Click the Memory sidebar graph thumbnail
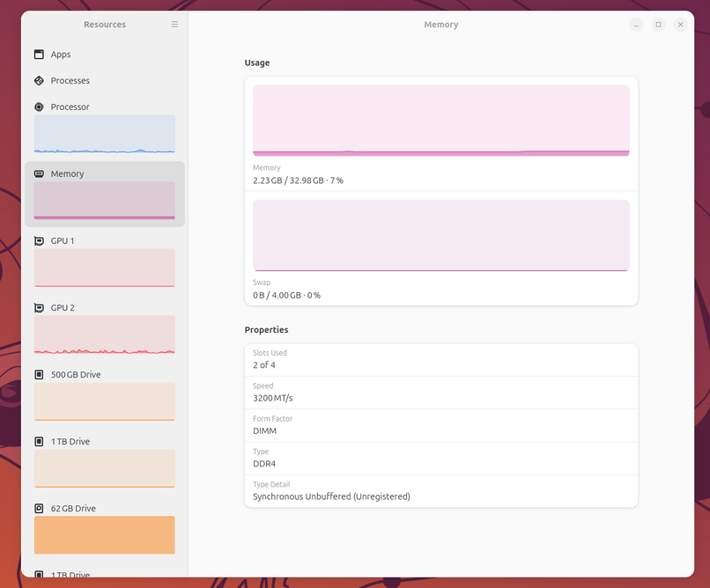 pyautogui.click(x=105, y=201)
